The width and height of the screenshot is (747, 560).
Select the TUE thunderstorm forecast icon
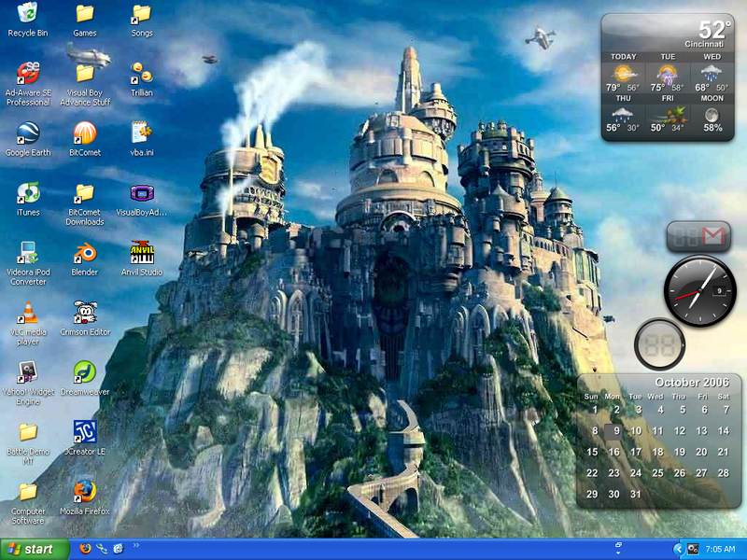point(667,74)
